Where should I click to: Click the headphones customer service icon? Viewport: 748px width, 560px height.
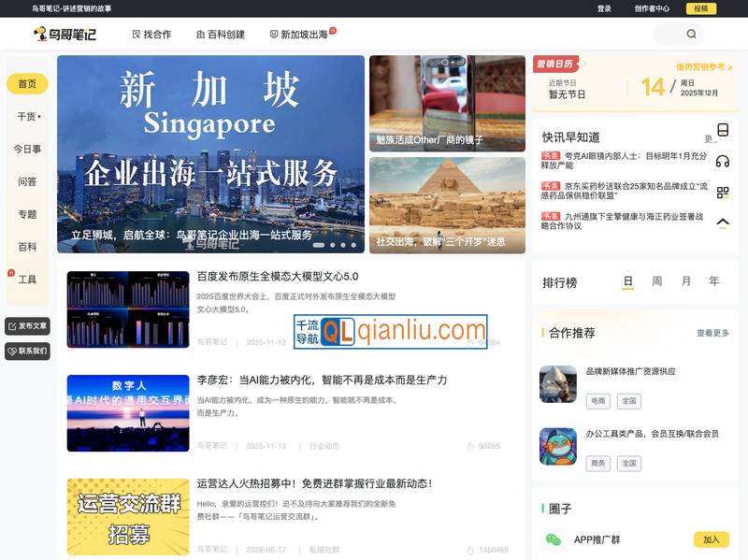pos(723,162)
